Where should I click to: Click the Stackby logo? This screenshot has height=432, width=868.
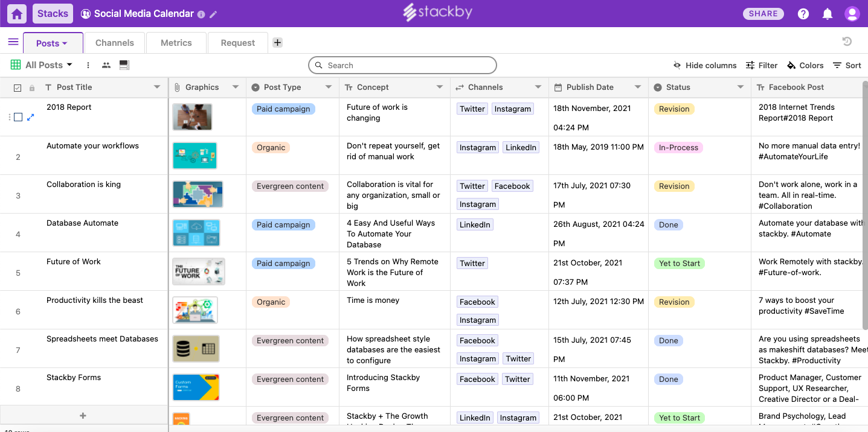(x=437, y=13)
